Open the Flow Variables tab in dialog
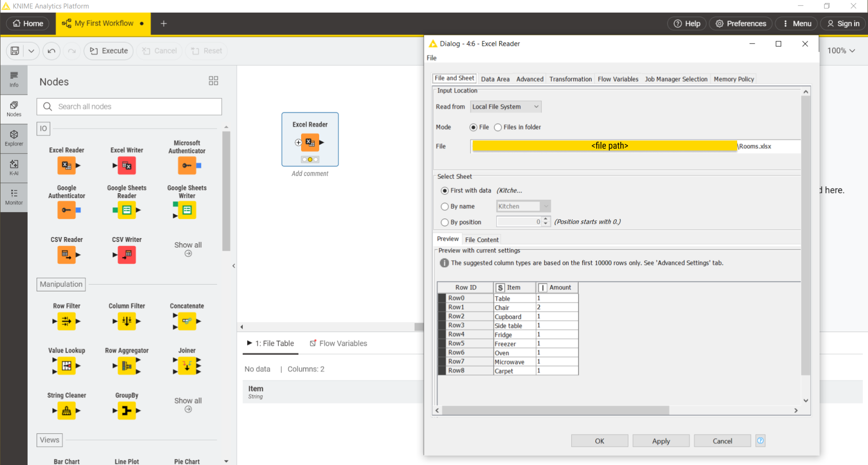 pos(618,79)
